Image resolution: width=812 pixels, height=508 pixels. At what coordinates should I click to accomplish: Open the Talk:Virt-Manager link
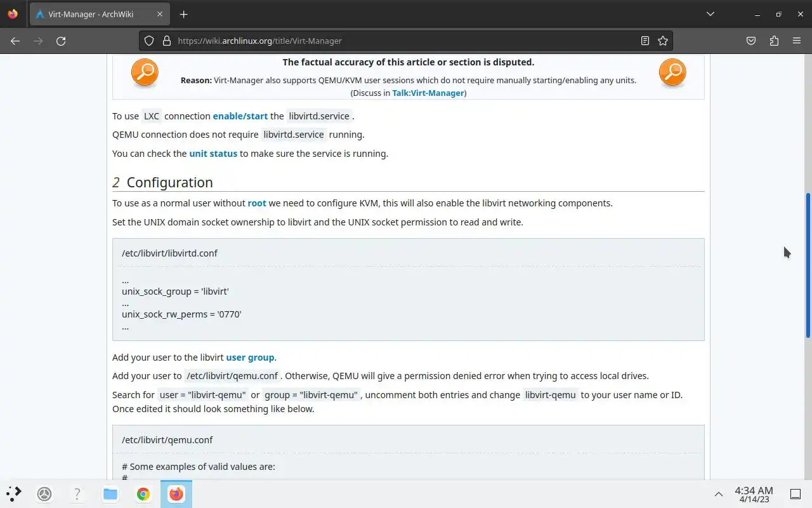428,93
